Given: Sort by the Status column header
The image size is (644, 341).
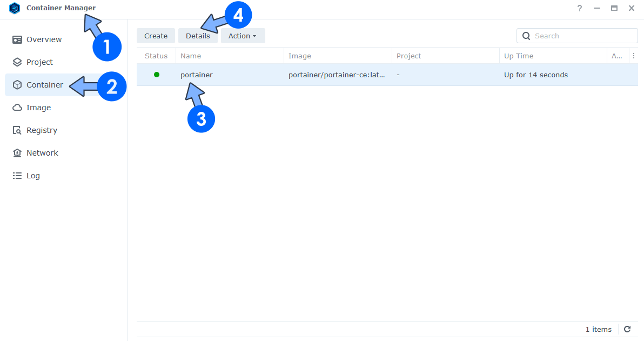Looking at the screenshot, I should click(x=156, y=56).
